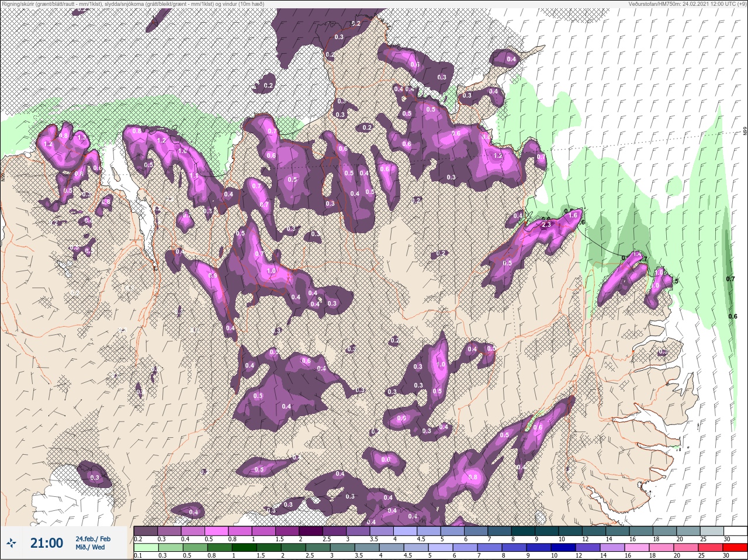The image size is (748, 560).
Task: Select the dark purple 0.2 snow legend swatch
Action: tap(146, 531)
